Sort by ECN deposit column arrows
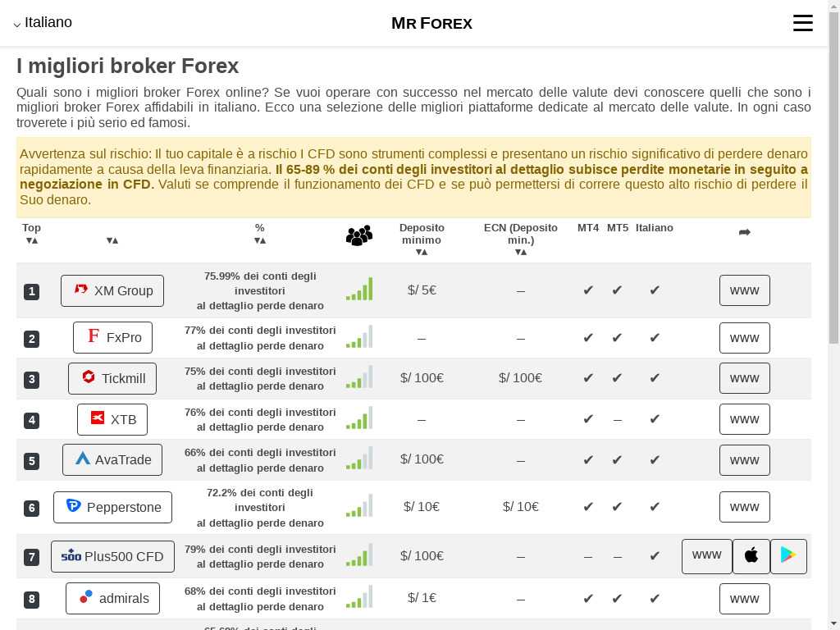The image size is (840, 630). pos(520,252)
